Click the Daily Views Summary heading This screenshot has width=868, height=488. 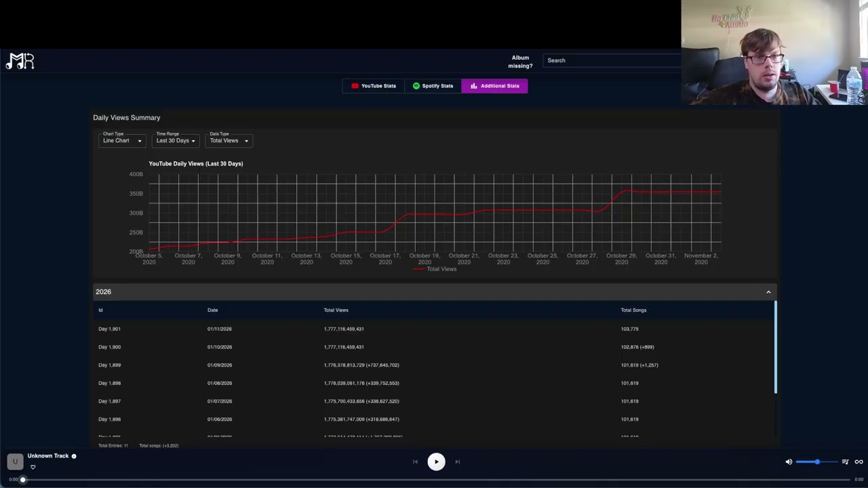coord(127,118)
